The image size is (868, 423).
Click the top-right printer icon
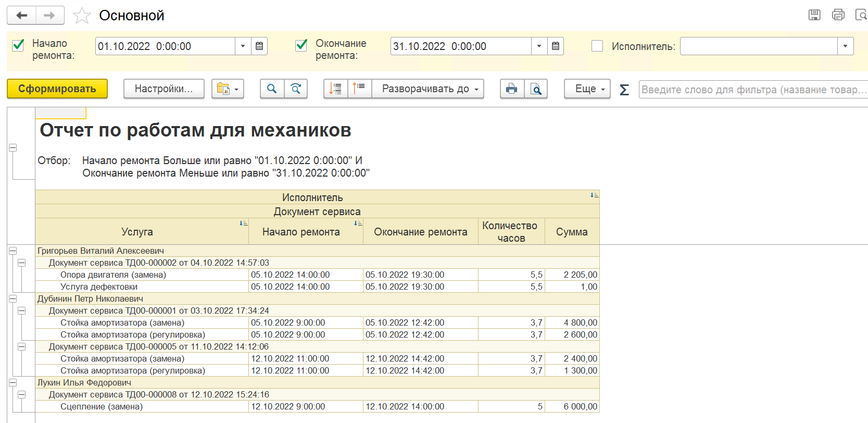point(838,15)
